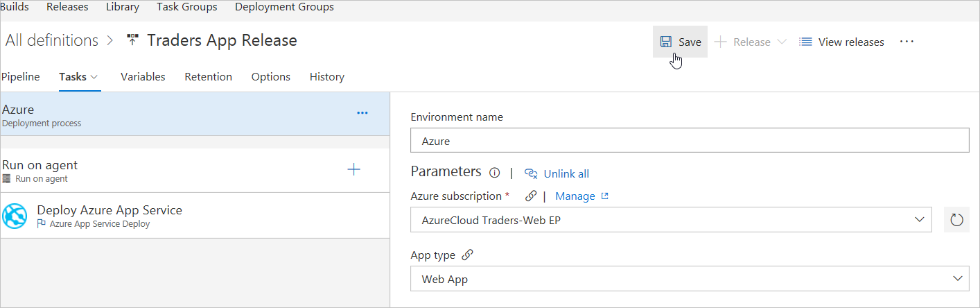
Task: Open the Builds menu
Action: coord(15,7)
